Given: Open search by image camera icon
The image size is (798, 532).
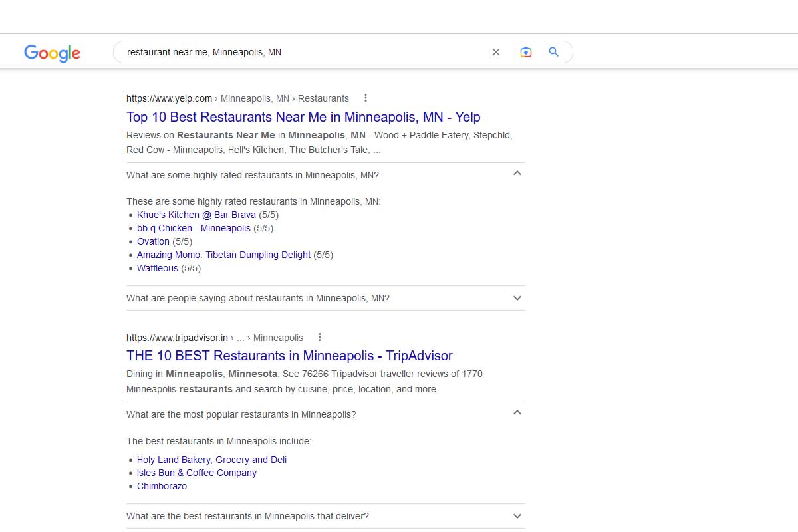Looking at the screenshot, I should point(526,52).
